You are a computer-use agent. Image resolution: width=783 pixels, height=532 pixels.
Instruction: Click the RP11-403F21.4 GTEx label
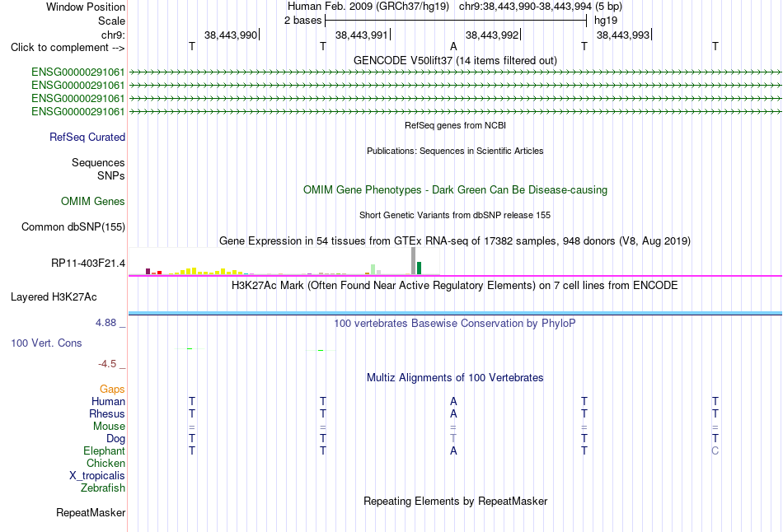88,263
